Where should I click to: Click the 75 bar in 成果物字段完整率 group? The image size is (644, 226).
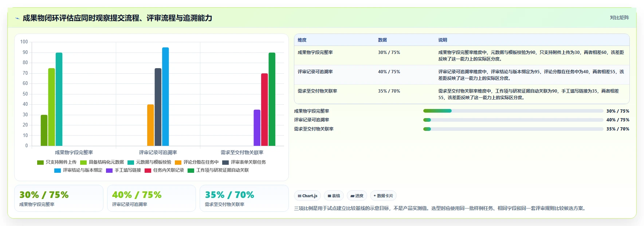tap(51, 107)
